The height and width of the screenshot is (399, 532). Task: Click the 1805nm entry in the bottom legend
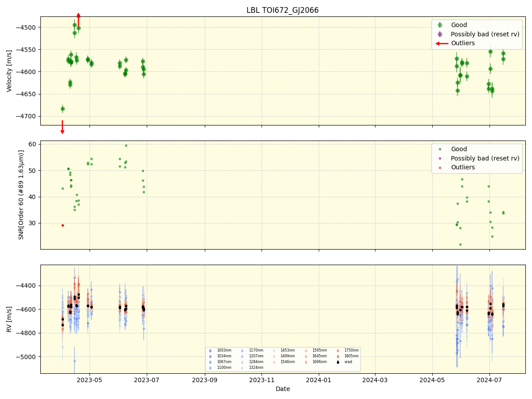[351, 356]
